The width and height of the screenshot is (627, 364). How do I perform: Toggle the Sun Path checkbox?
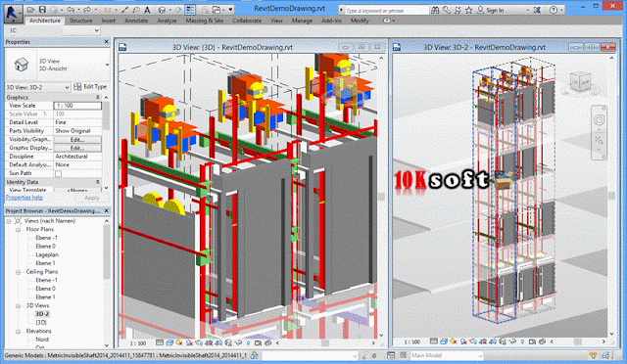tap(59, 173)
